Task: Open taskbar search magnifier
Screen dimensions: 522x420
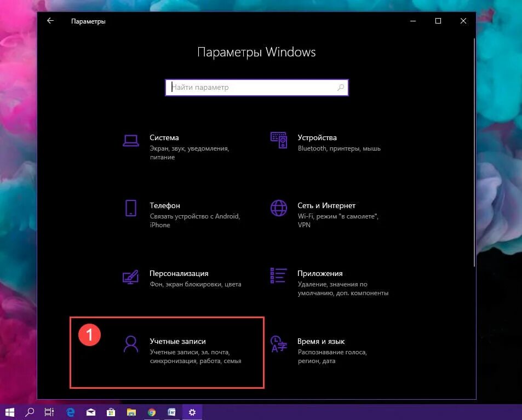Action: (x=30, y=412)
